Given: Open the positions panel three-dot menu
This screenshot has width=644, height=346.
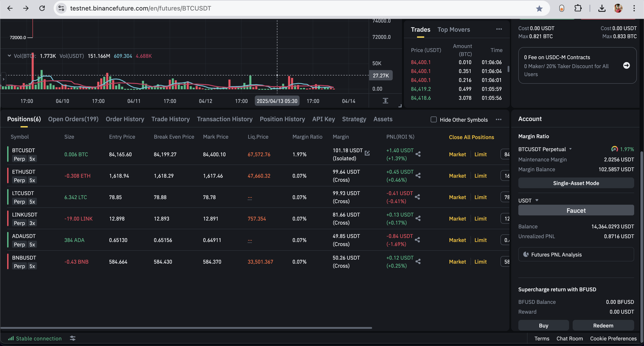Looking at the screenshot, I should pyautogui.click(x=498, y=119).
